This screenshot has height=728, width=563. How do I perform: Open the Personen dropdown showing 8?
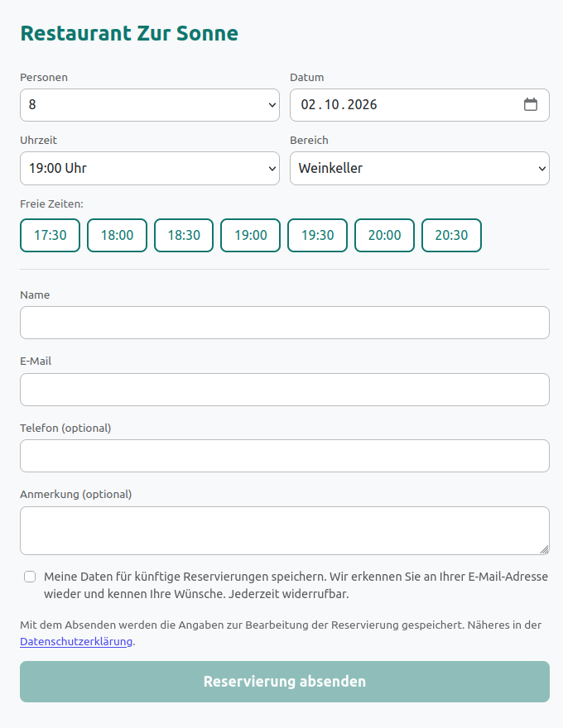[150, 105]
